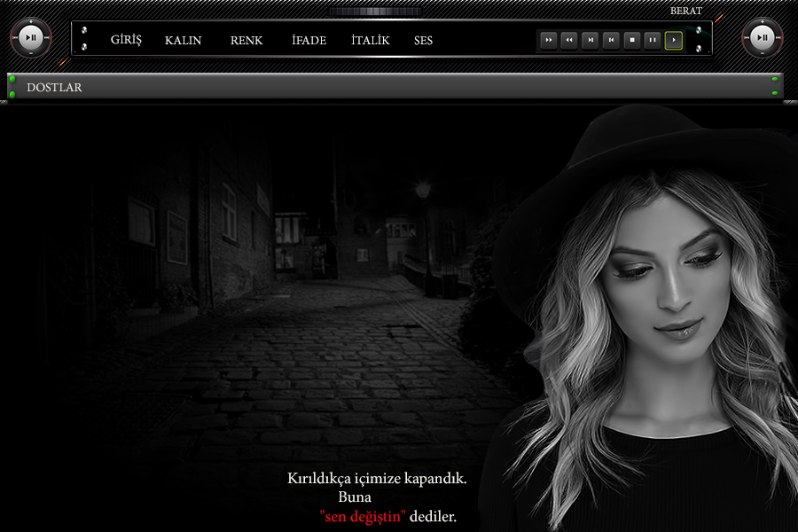
Task: Click the plus on the right dial
Action: point(762,20)
